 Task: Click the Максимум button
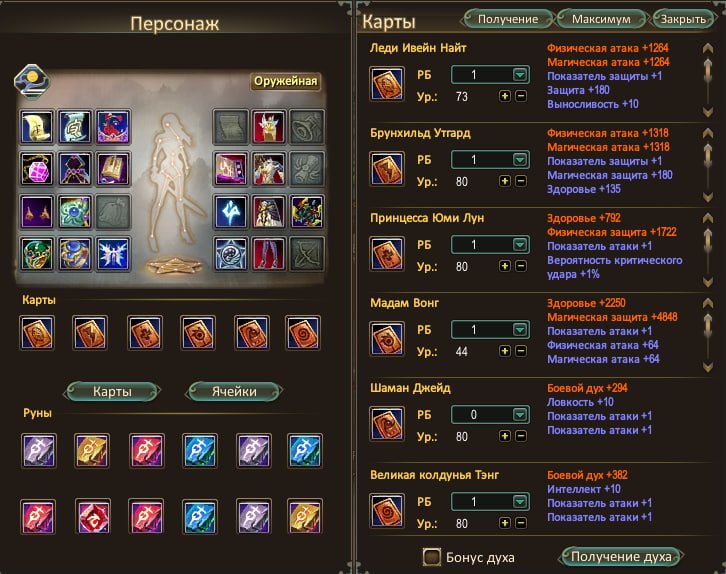point(601,19)
